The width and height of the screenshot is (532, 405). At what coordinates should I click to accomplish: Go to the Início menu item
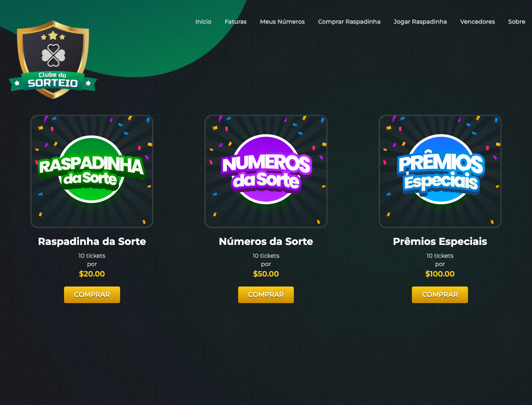(203, 22)
